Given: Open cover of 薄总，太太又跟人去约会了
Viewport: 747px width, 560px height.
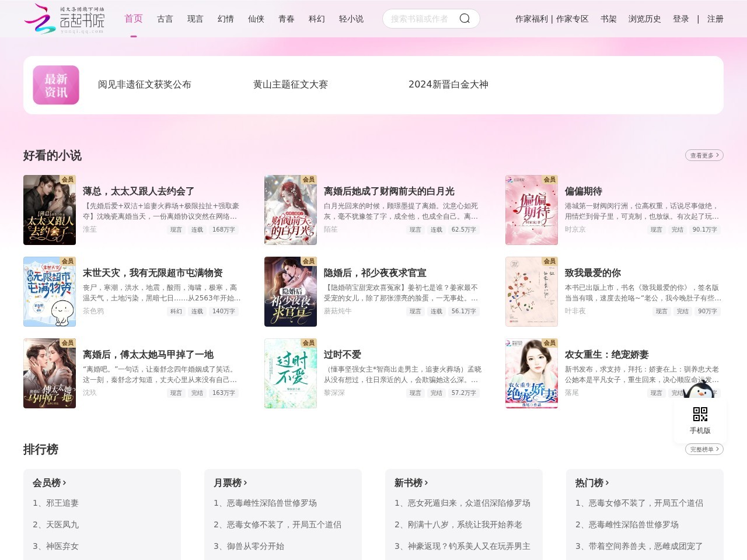Looking at the screenshot, I should (50, 210).
